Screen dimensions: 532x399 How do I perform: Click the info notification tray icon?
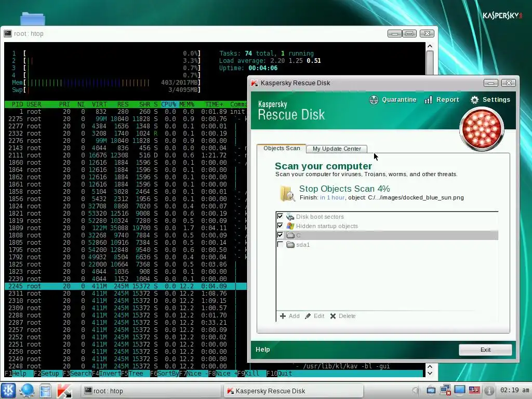coord(489,391)
